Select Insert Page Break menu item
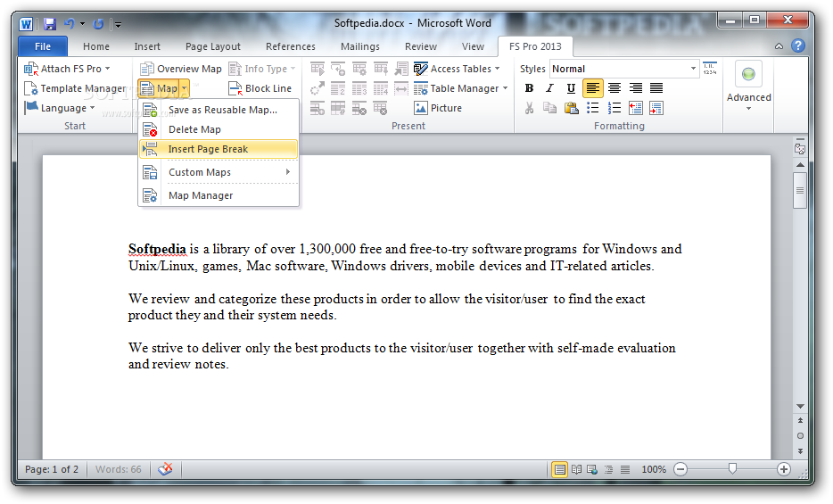 (219, 149)
